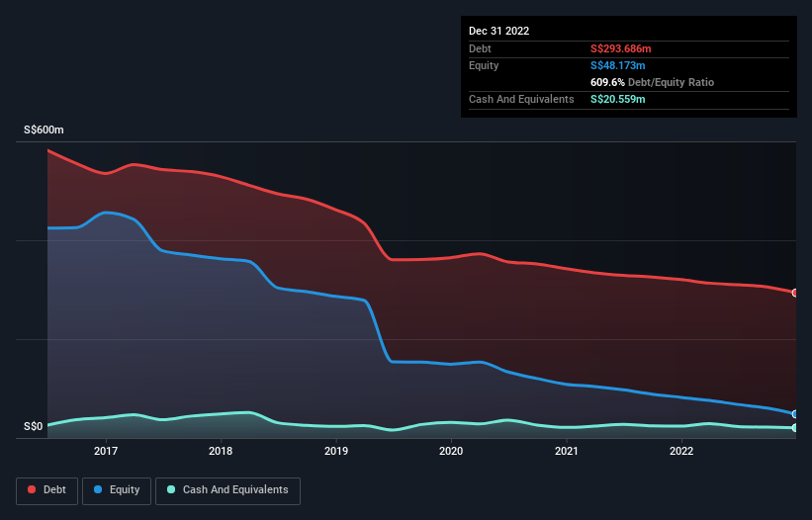Click the S$293.686m debt value
Image resolution: width=812 pixels, height=520 pixels.
[620, 48]
